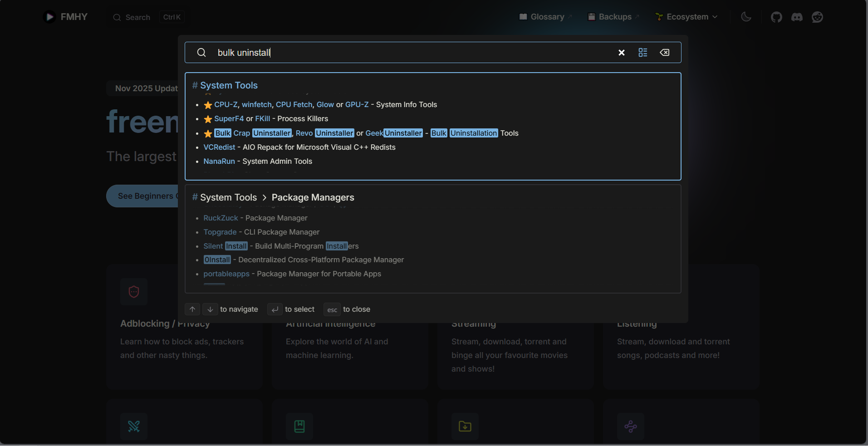
Task: Toggle dark mode moon switch
Action: pyautogui.click(x=746, y=17)
